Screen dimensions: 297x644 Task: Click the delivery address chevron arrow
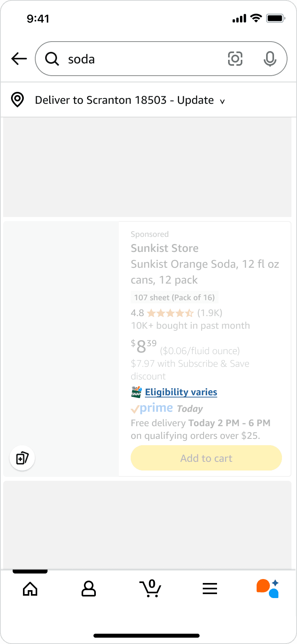[222, 101]
